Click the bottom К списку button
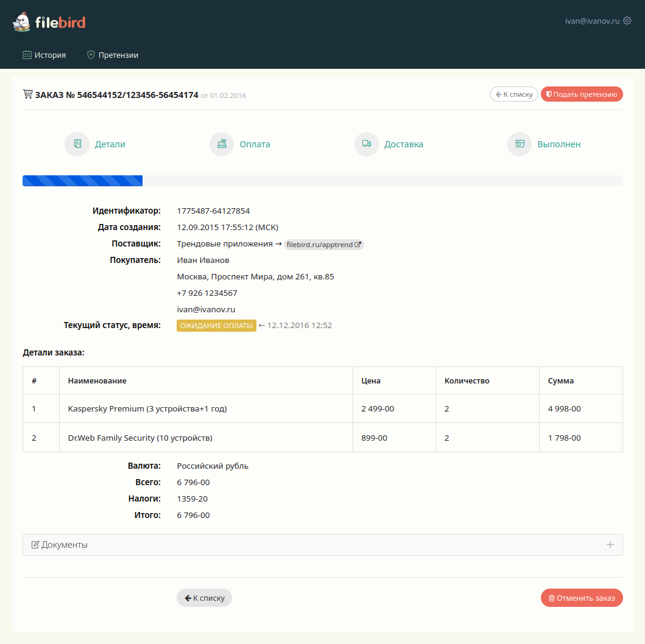The width and height of the screenshot is (645, 644). [x=204, y=598]
